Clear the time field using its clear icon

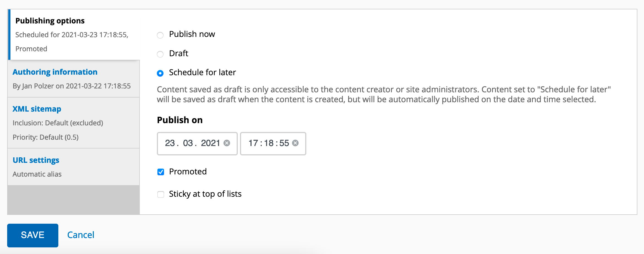(296, 143)
